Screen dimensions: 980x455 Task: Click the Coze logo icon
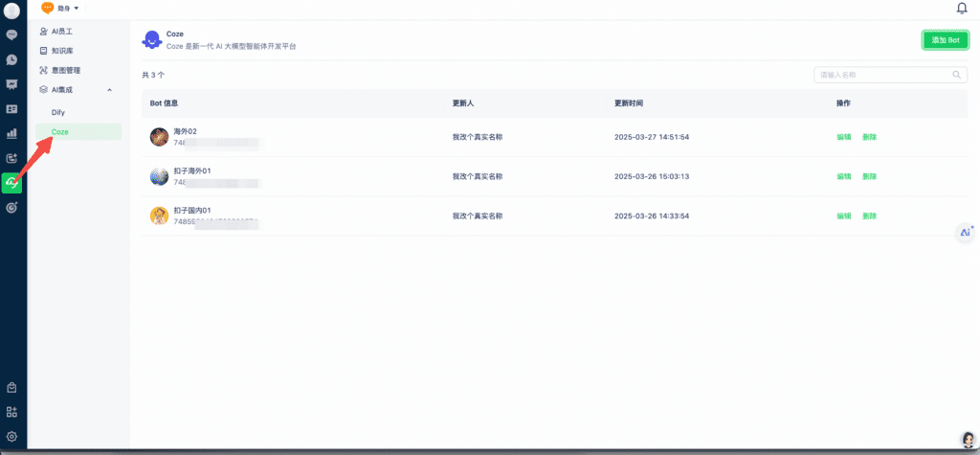pos(151,40)
